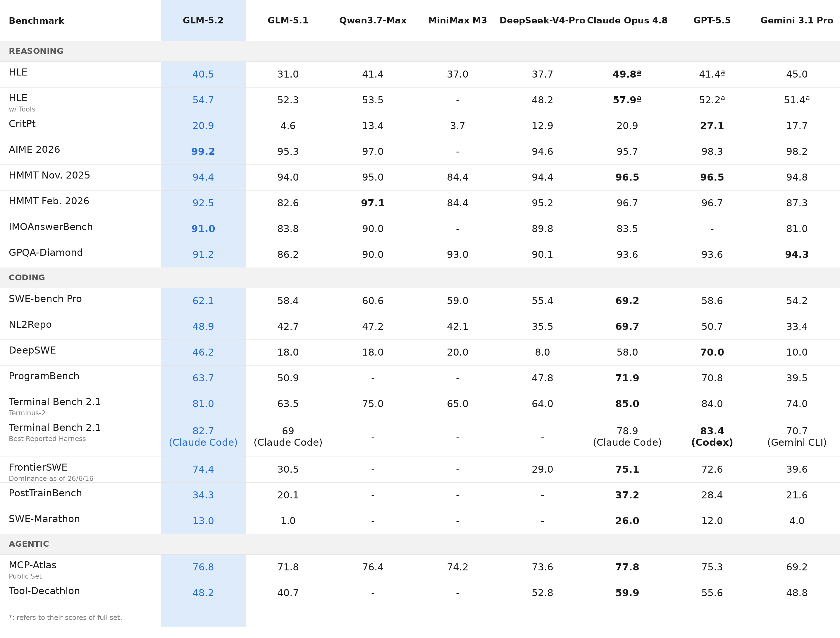Select the GLM-5.2 column header

click(203, 20)
